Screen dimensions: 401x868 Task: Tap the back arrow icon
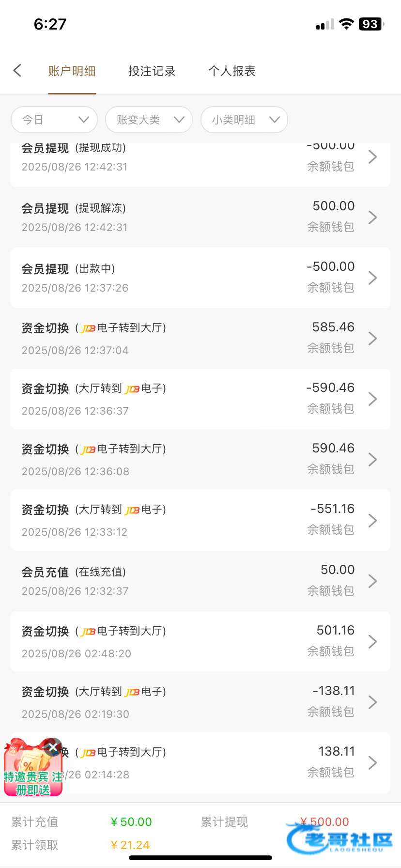coord(17,71)
